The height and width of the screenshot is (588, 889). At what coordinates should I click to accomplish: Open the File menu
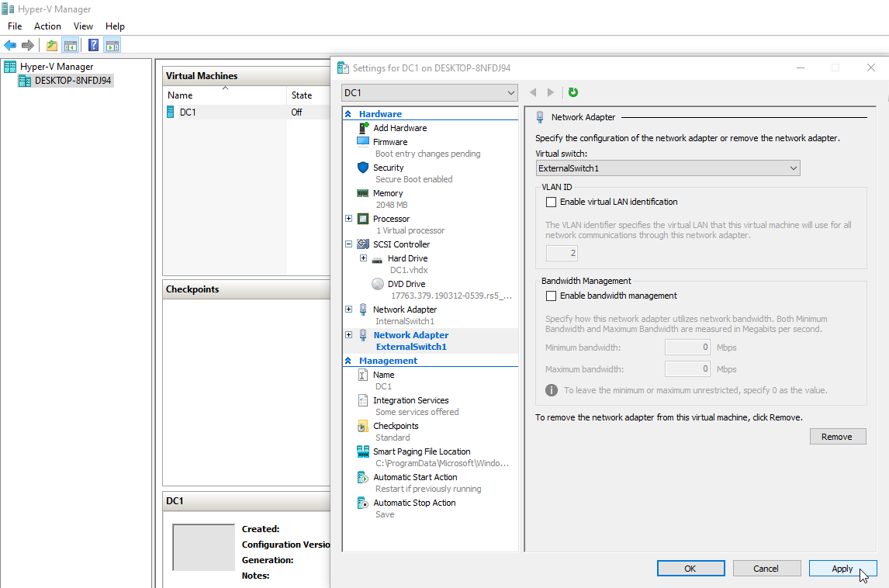pos(15,26)
